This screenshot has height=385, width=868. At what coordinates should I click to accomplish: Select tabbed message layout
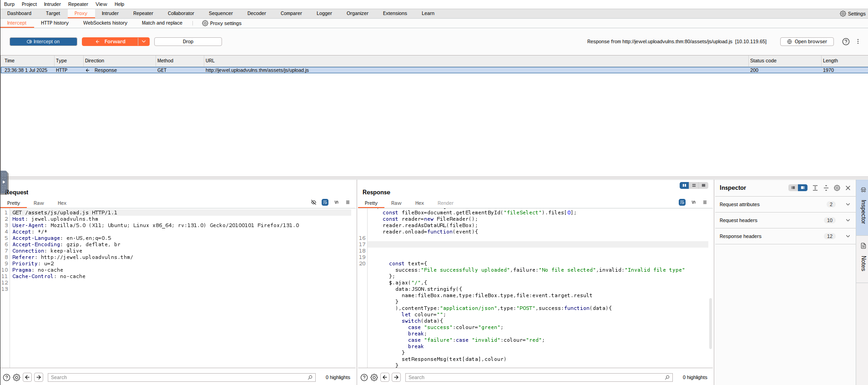703,185
